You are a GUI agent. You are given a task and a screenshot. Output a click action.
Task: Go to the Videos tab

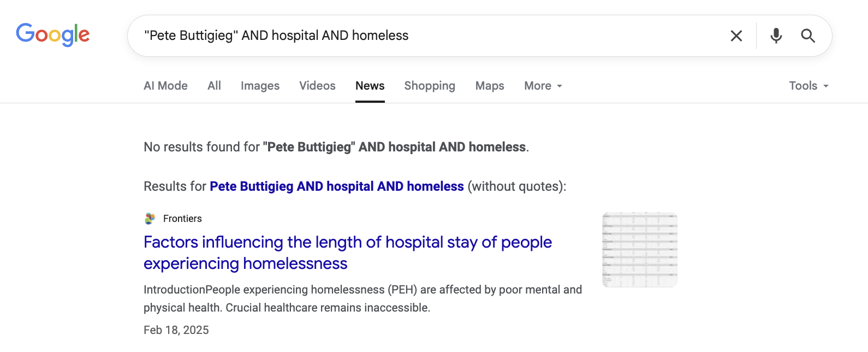pyautogui.click(x=317, y=86)
